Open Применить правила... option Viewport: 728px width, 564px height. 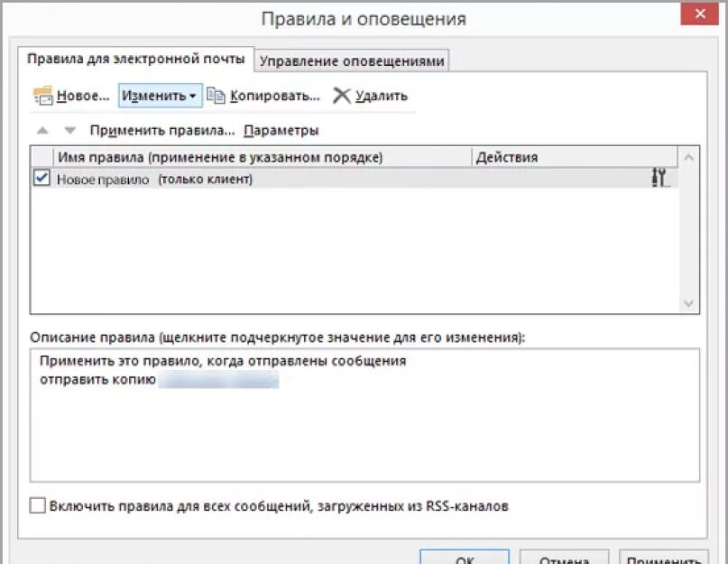point(162,131)
